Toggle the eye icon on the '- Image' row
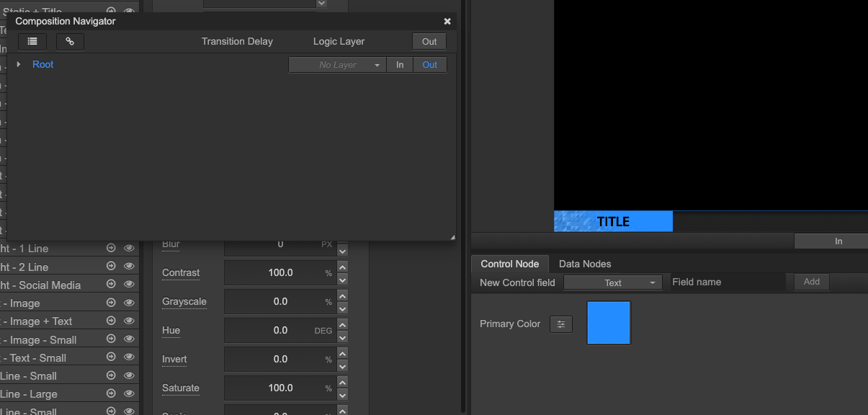This screenshot has height=415, width=868. tap(129, 303)
